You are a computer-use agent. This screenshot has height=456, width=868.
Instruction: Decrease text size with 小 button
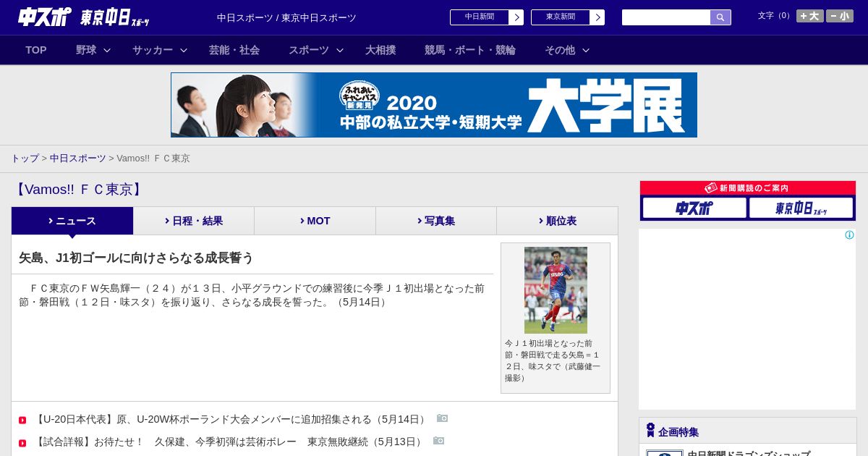(840, 16)
